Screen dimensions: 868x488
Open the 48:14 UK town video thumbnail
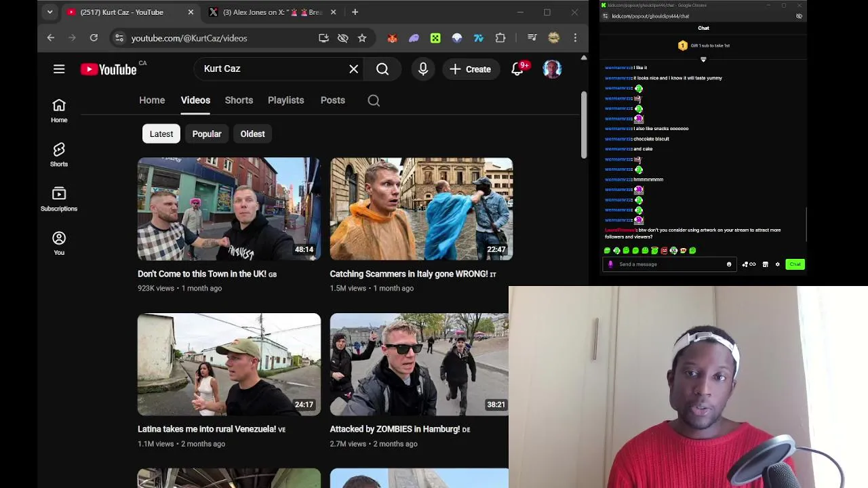(229, 209)
